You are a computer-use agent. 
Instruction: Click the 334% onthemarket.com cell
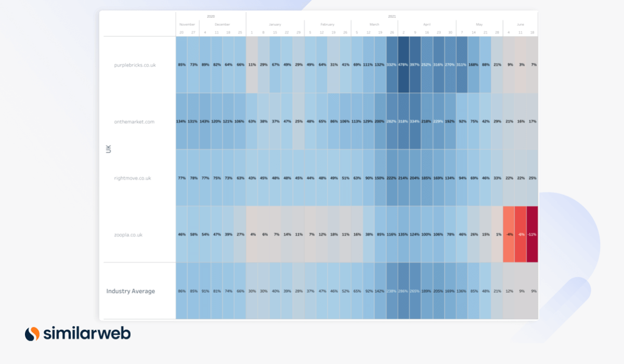(x=416, y=121)
